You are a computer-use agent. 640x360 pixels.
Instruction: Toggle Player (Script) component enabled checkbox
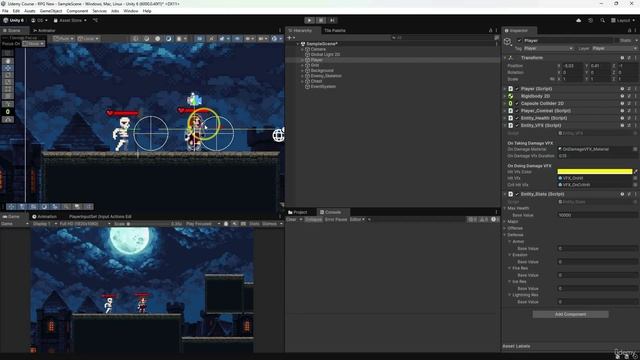click(517, 89)
